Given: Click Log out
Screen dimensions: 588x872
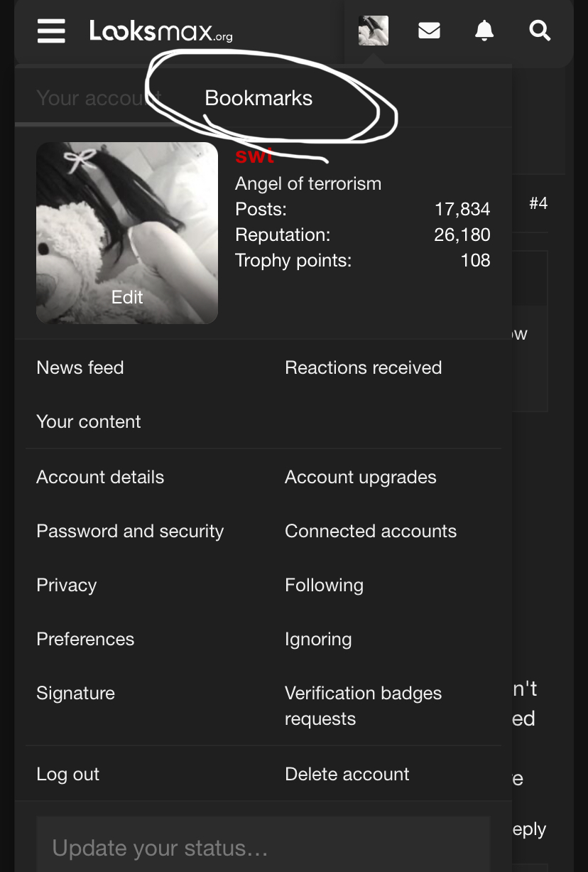Looking at the screenshot, I should pyautogui.click(x=68, y=774).
